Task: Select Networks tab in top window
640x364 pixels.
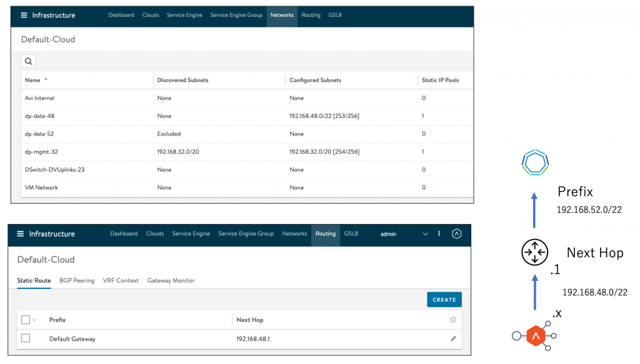Action: pos(282,15)
